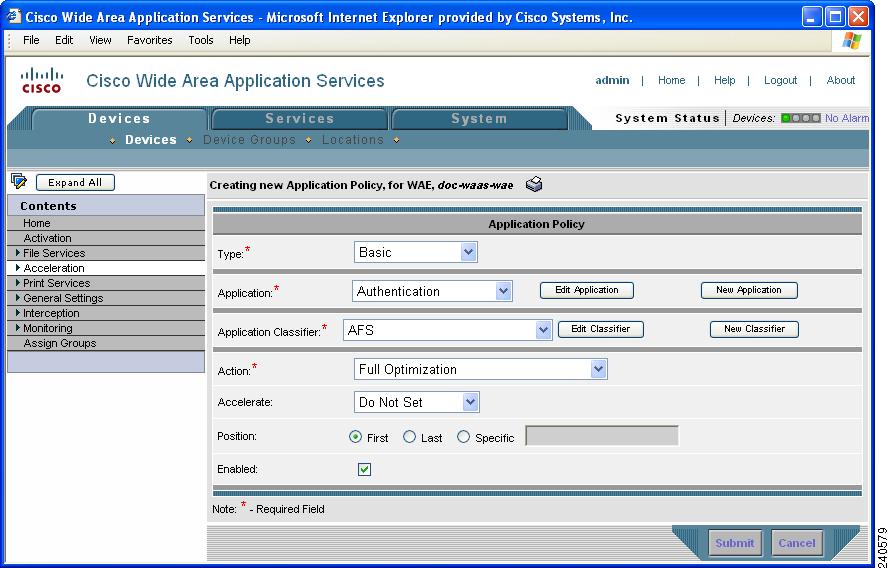Image resolution: width=890 pixels, height=568 pixels.
Task: Select the Device Groups sub-navigation item
Action: coord(249,140)
